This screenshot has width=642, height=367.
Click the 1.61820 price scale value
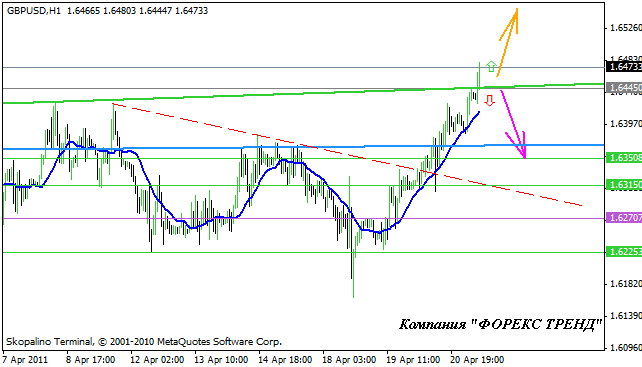[625, 283]
